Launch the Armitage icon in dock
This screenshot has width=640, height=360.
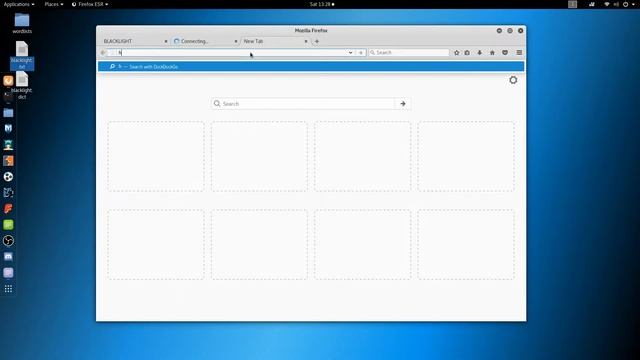pos(8,144)
